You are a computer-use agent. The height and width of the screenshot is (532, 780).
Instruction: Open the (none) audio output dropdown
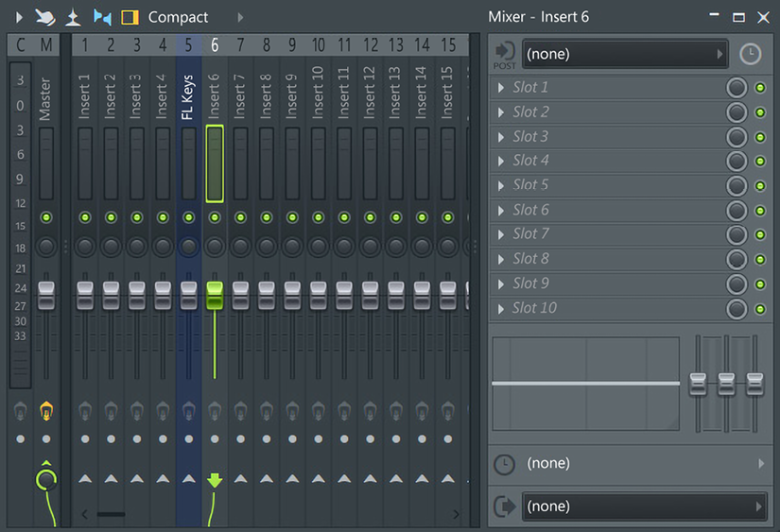(644, 506)
